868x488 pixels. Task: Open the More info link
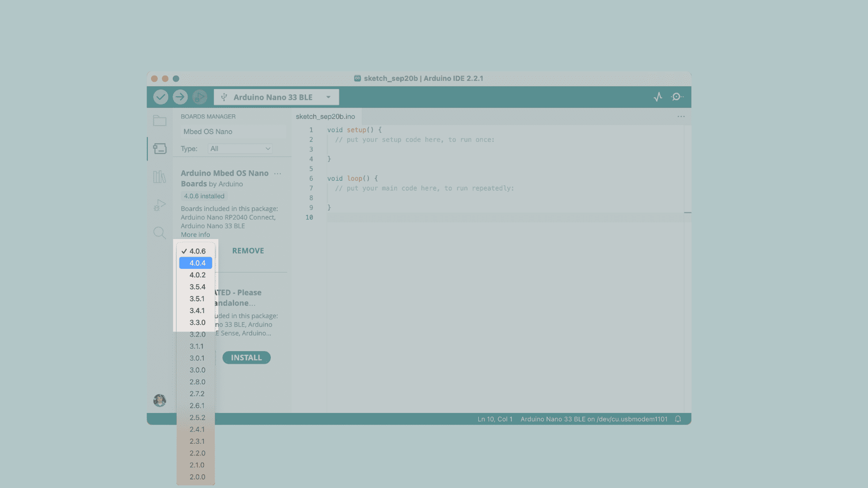tap(195, 235)
